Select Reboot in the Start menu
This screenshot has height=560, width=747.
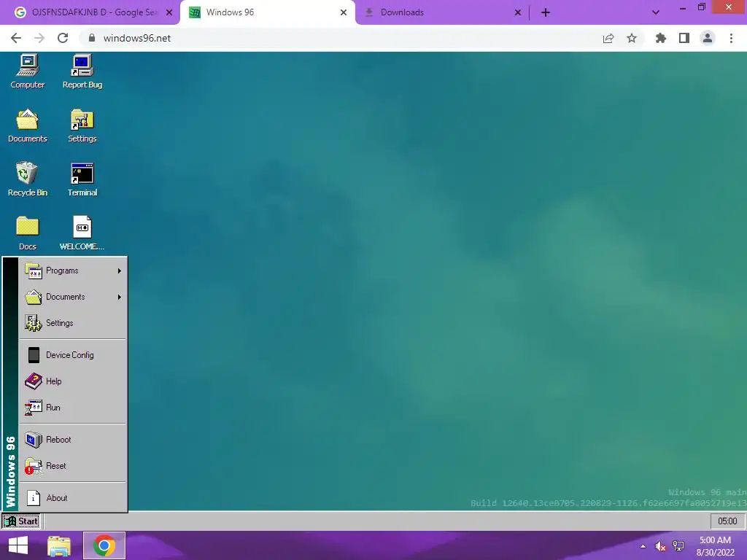pyautogui.click(x=72, y=440)
